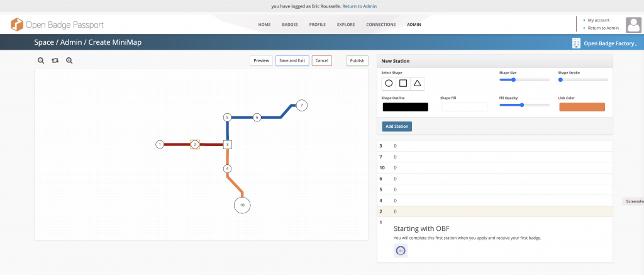Click the badge icon under Starting with OBF

click(x=401, y=250)
